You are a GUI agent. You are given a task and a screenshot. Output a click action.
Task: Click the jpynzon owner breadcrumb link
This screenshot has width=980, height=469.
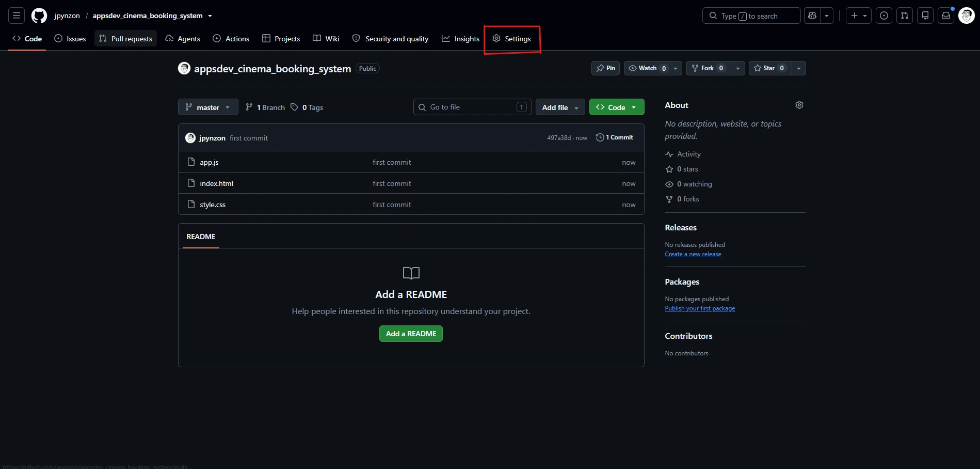click(67, 16)
